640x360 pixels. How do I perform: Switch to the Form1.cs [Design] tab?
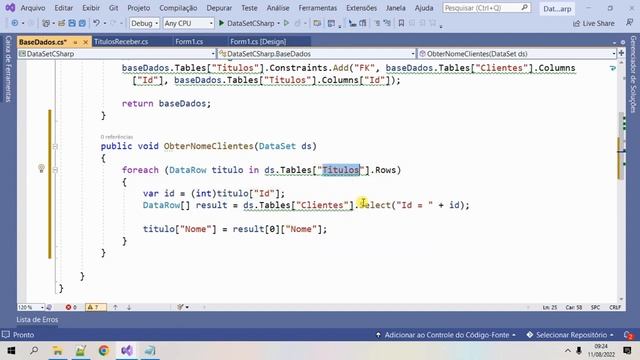pyautogui.click(x=258, y=42)
